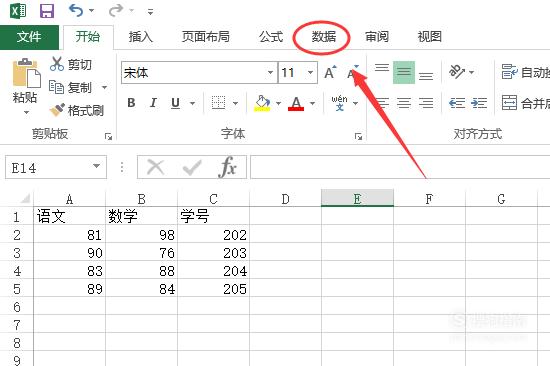Confirm entry with checkmark icon
This screenshot has width=550, height=366.
click(x=192, y=168)
